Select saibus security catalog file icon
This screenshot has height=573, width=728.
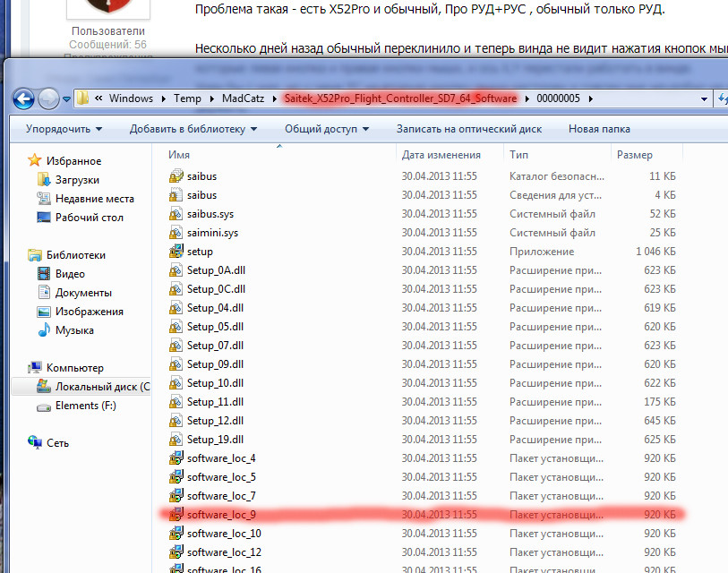point(176,176)
